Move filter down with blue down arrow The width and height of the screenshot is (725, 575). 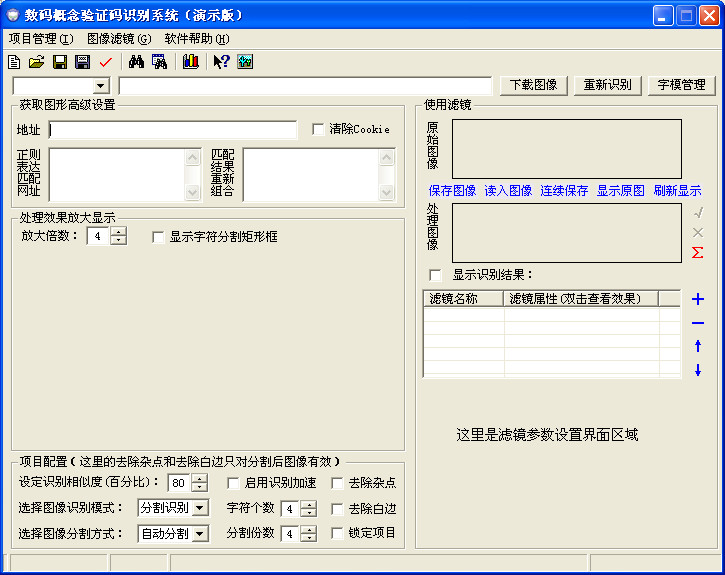[698, 370]
